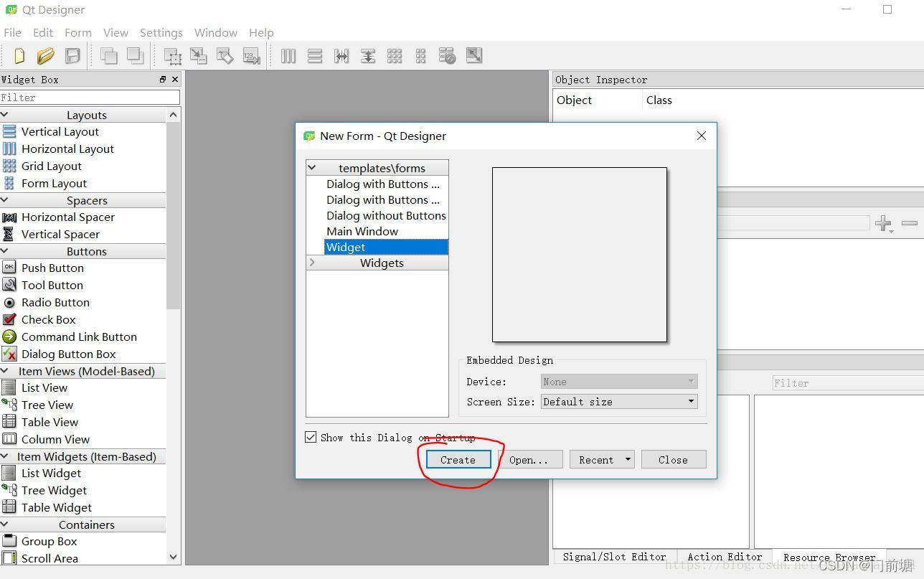Float the Widget Box dock panel

pos(163,80)
